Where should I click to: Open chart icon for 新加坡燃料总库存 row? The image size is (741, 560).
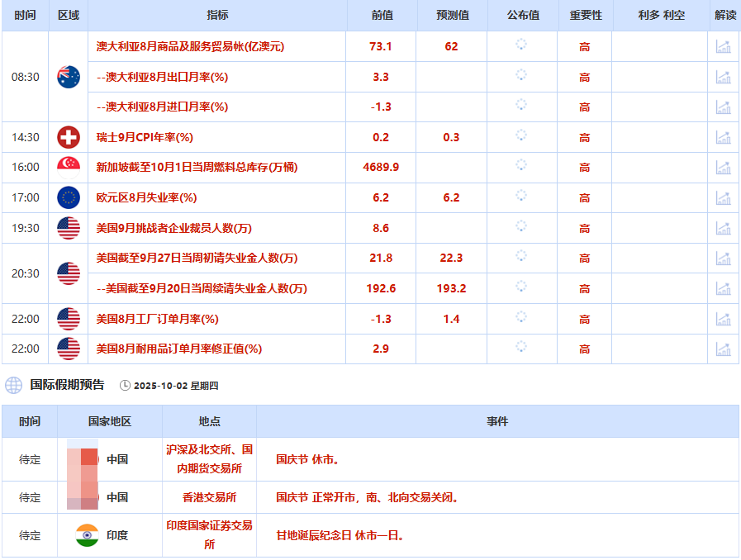coord(723,168)
